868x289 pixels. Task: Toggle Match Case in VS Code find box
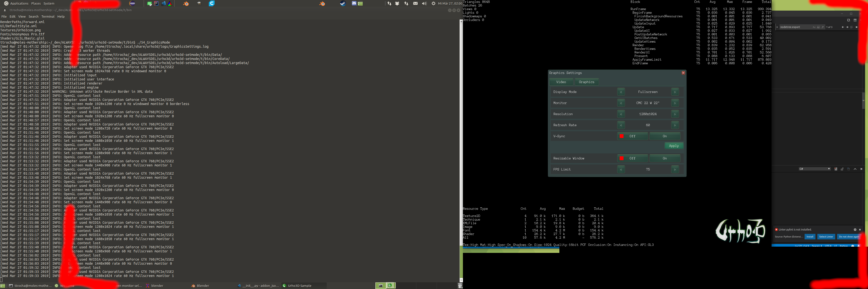pyautogui.click(x=814, y=27)
